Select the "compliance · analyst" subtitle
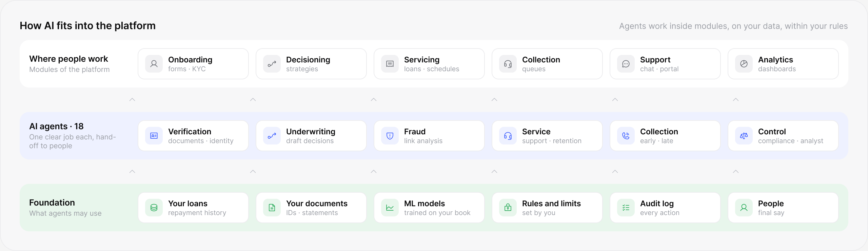The width and height of the screenshot is (868, 251). click(791, 141)
